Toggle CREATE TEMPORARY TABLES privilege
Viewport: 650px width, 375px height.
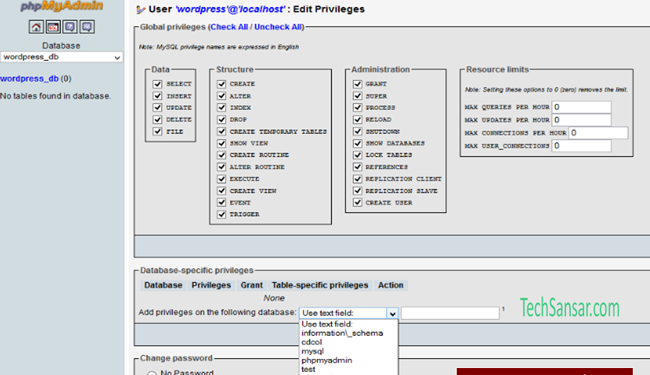coord(222,131)
